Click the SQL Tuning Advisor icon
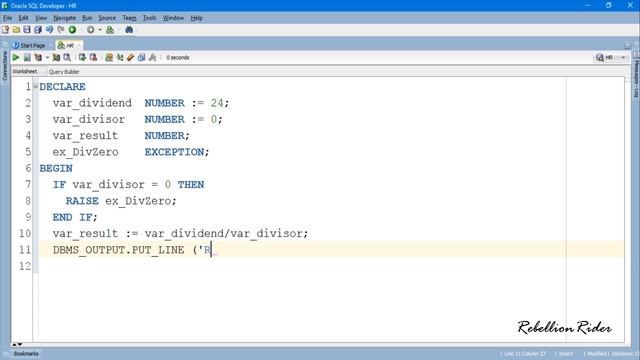 coord(67,58)
